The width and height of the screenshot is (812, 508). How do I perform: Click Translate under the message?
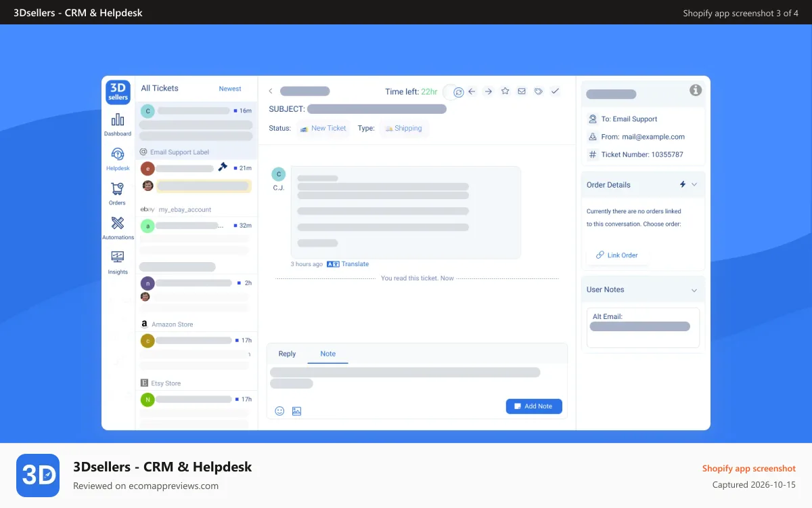click(348, 264)
